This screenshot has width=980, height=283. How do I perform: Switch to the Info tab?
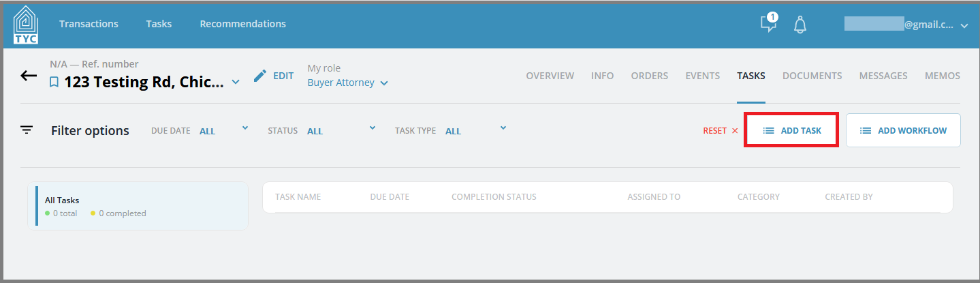coord(603,76)
